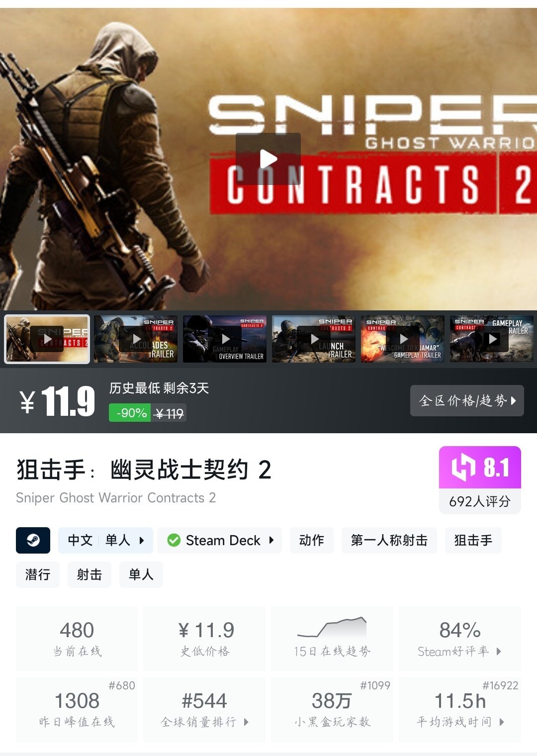
Task: Tap the green Steam Deck verified checkmark
Action: (x=174, y=540)
